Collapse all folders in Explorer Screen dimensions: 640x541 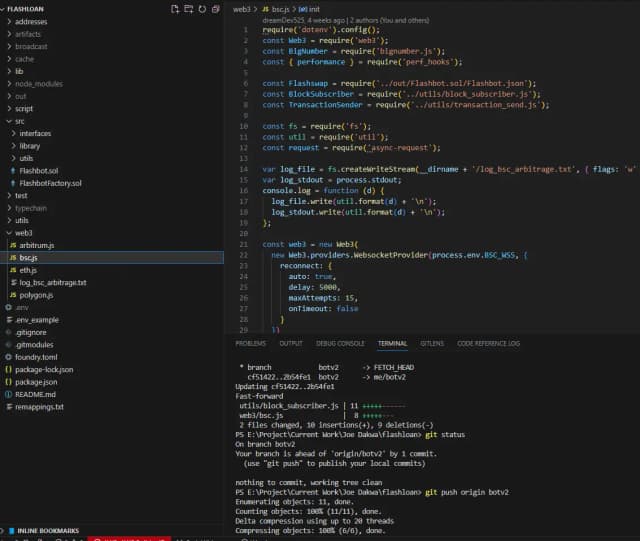click(x=216, y=8)
